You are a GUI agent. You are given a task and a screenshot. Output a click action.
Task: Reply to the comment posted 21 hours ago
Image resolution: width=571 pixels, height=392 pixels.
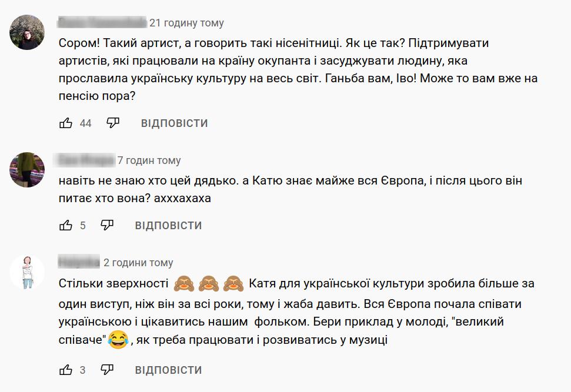pos(174,123)
